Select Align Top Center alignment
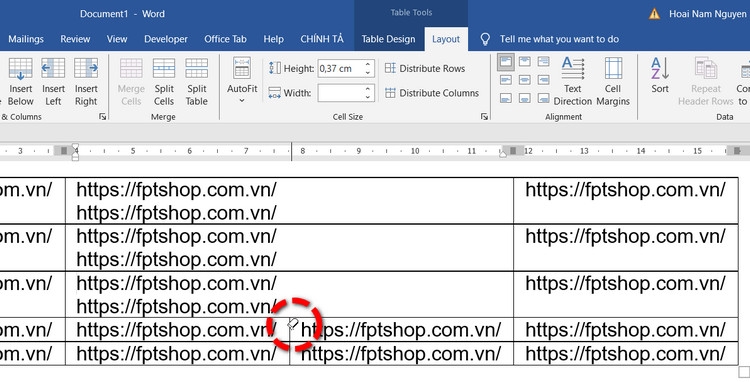This screenshot has height=382, width=750. [525, 62]
